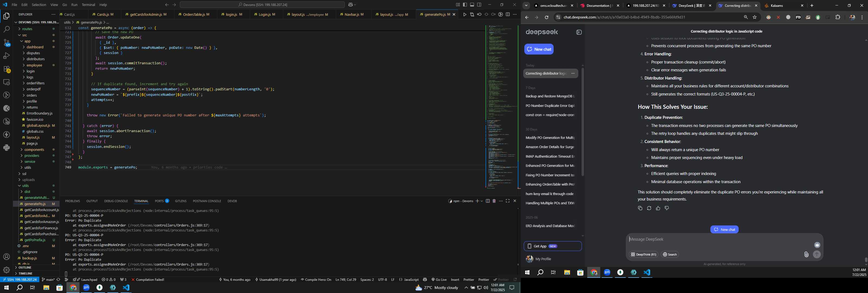This screenshot has height=293, width=868.
Task: Expand the dashboard folder
Action: 35,47
